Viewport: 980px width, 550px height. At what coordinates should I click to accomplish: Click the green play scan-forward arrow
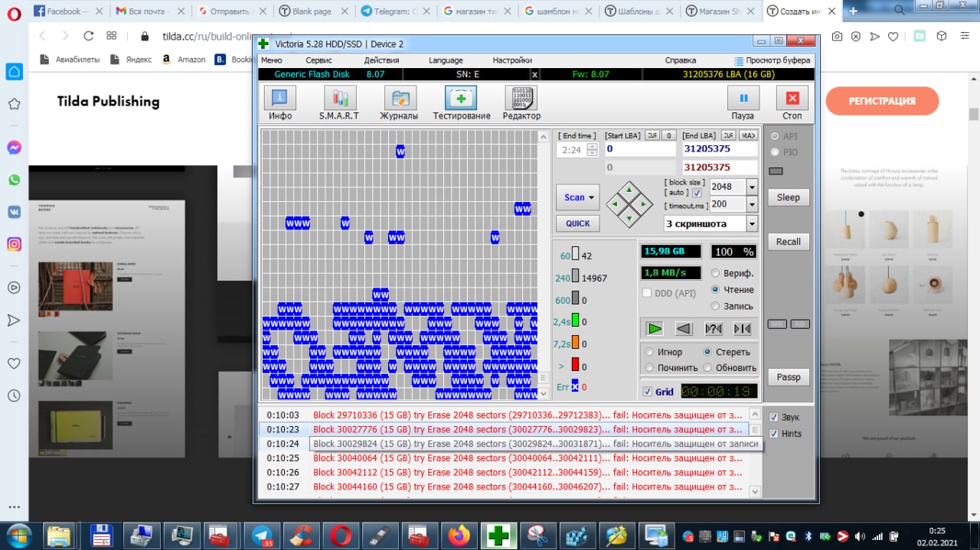[x=655, y=329]
